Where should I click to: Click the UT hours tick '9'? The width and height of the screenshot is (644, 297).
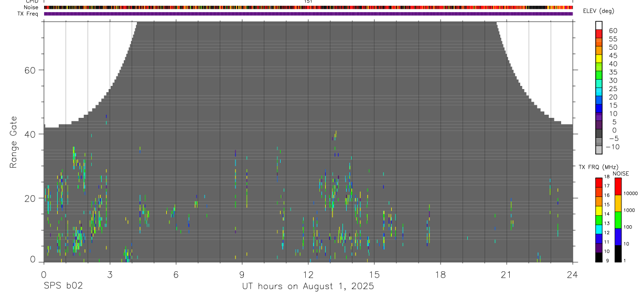tap(242, 274)
